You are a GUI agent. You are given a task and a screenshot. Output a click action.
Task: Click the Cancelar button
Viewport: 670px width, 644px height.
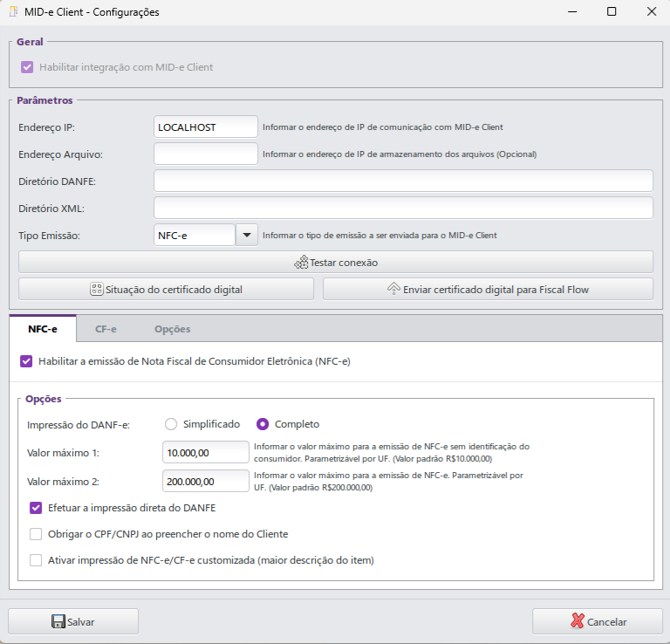598,621
